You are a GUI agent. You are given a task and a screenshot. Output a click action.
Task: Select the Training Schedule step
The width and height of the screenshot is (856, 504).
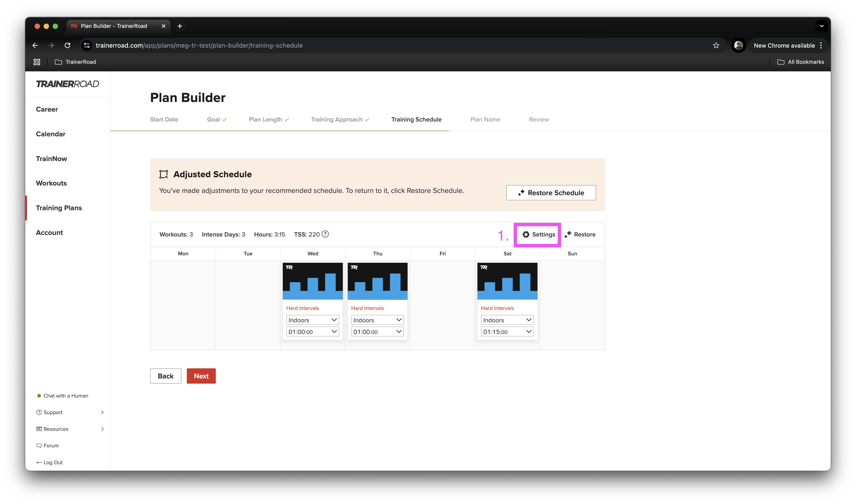[x=416, y=119]
